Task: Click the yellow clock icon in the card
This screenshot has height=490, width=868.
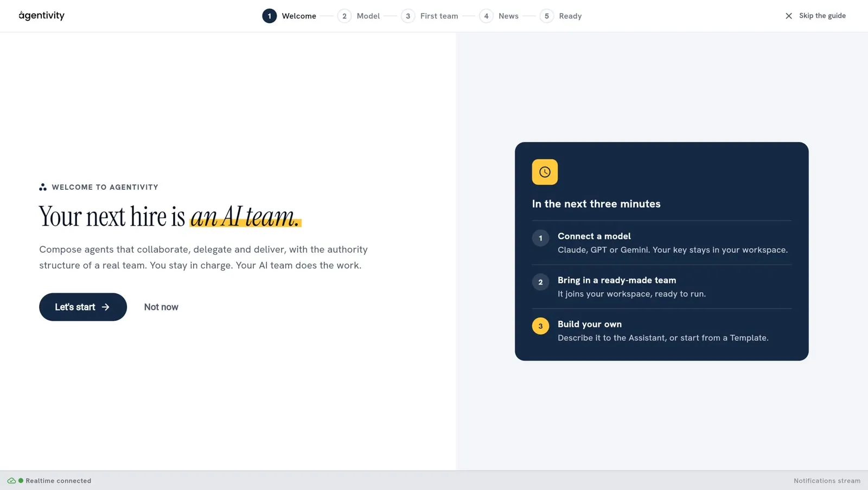Action: click(545, 172)
